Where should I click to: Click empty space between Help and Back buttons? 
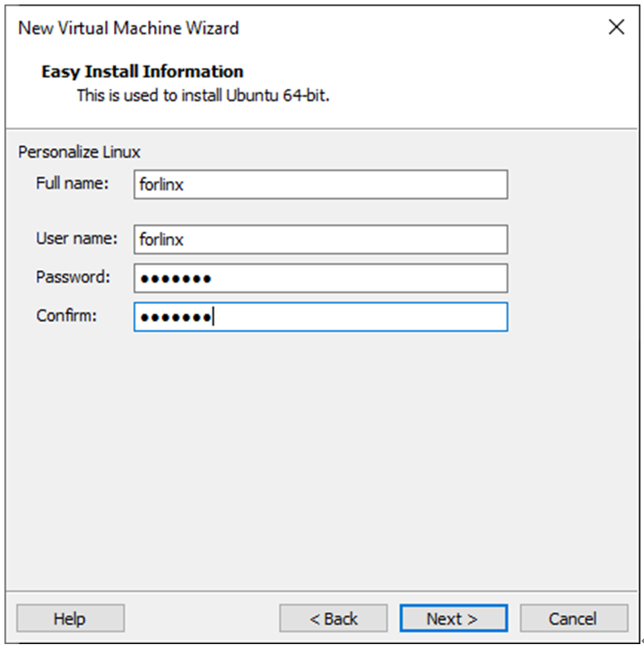(202, 619)
